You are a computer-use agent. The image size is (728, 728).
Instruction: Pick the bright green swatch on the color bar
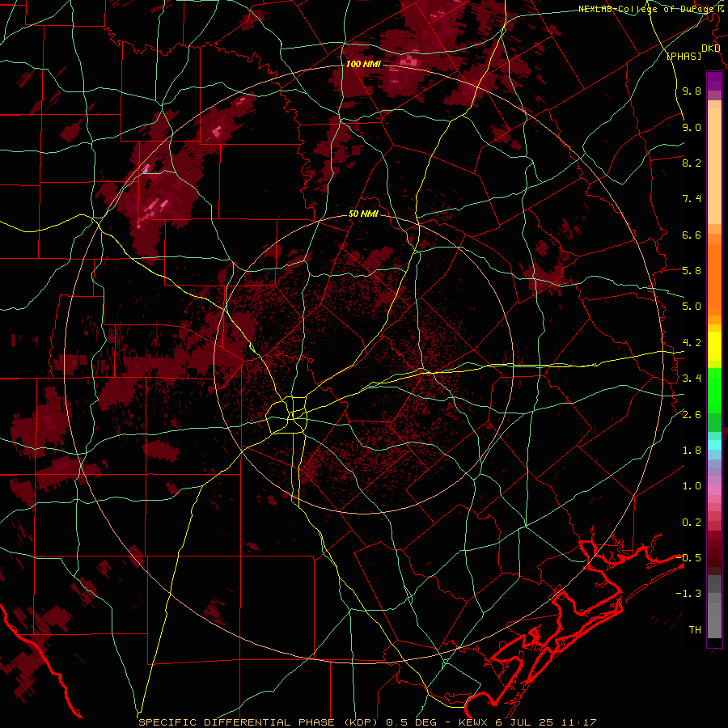pyautogui.click(x=714, y=391)
